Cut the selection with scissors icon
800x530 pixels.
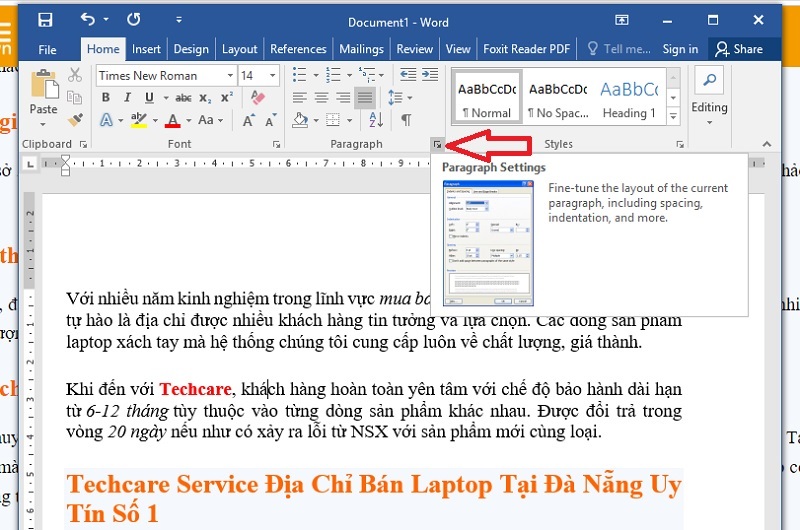(x=75, y=75)
